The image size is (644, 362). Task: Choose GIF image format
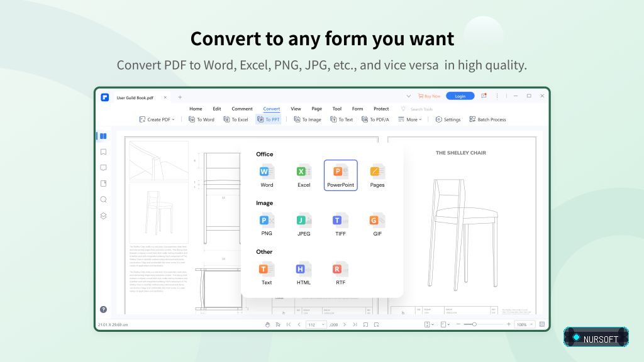click(377, 224)
